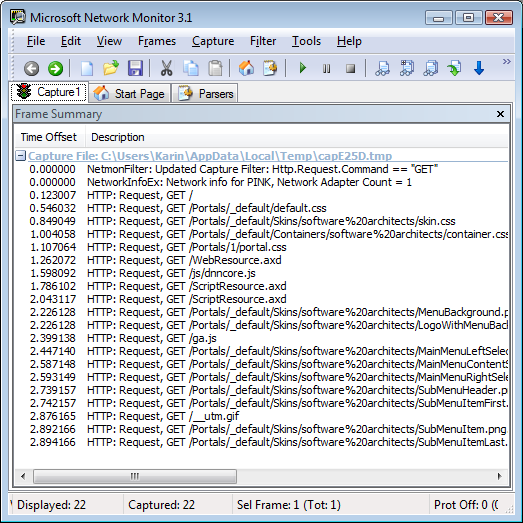Open the Edit menu
523x523 pixels.
[x=71, y=41]
